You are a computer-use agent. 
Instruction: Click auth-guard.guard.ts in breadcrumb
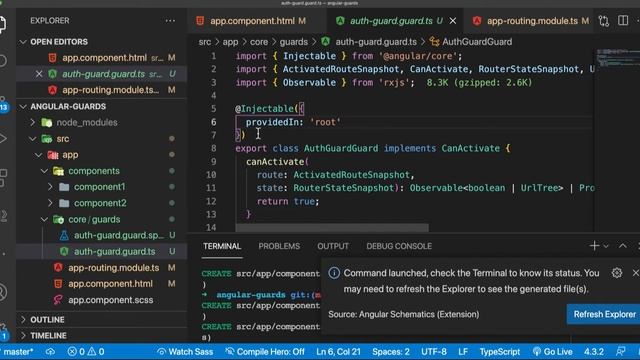(375, 42)
